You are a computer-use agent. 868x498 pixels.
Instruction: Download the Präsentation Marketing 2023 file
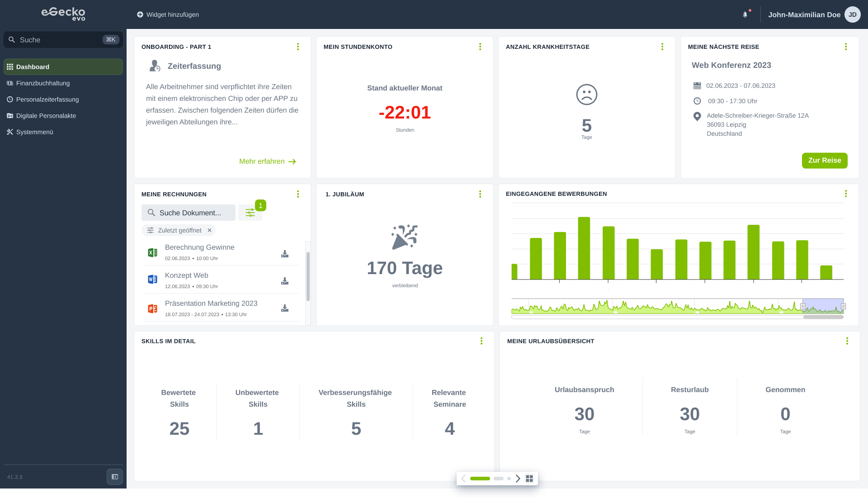point(285,308)
